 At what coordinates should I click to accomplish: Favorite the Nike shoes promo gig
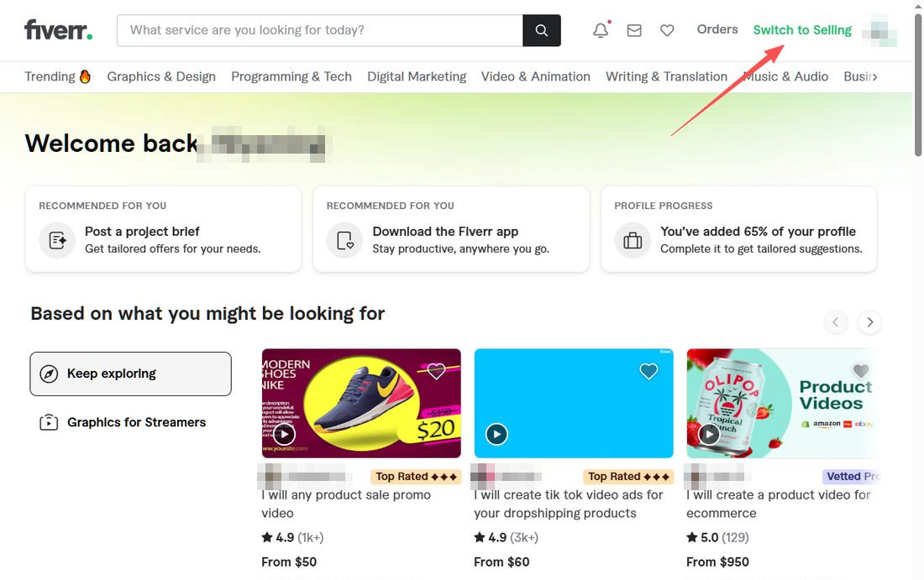436,371
